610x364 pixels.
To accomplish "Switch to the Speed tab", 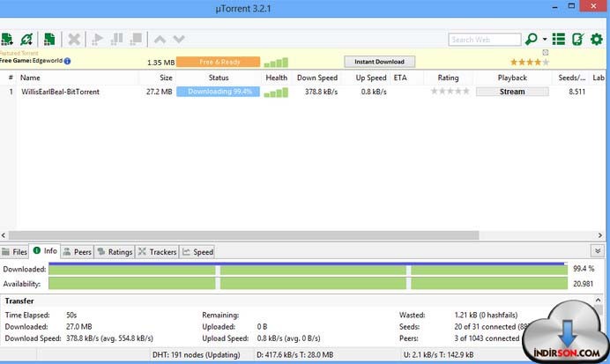I will 198,252.
